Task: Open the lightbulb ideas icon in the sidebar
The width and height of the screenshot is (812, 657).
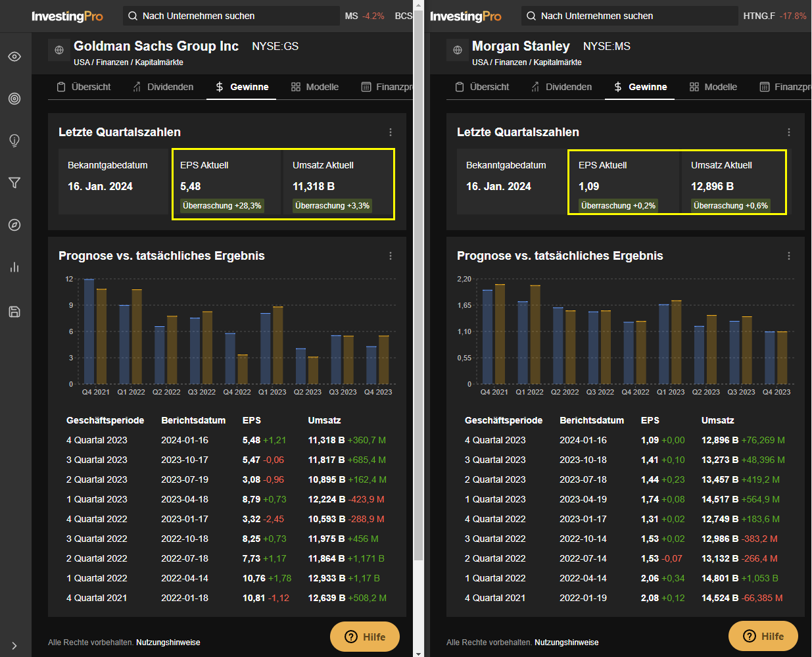Action: pos(14,141)
